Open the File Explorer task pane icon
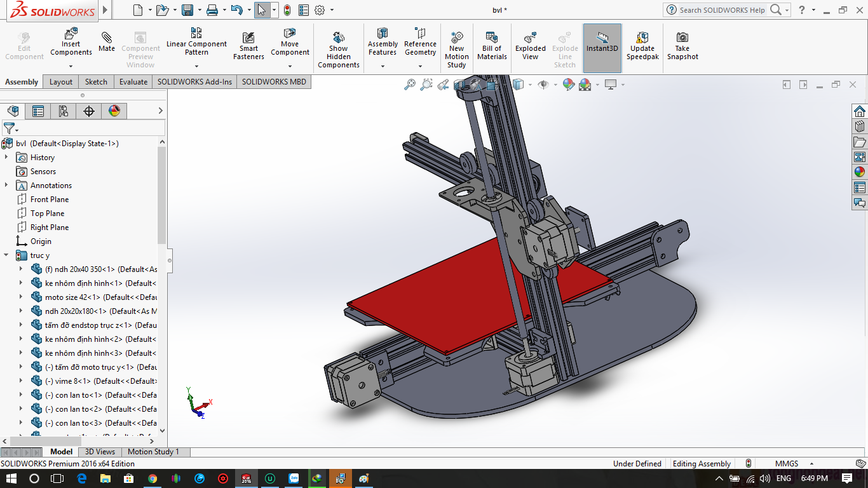 point(860,142)
